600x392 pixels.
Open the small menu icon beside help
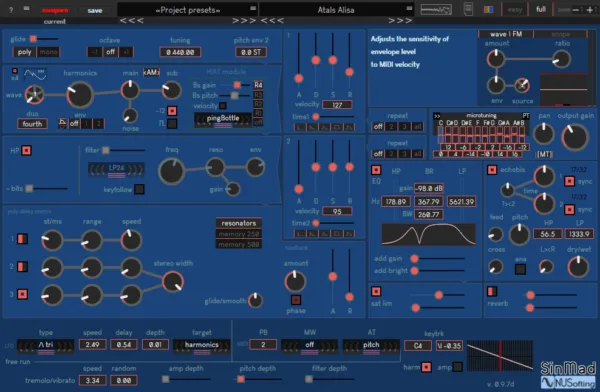[x=26, y=8]
